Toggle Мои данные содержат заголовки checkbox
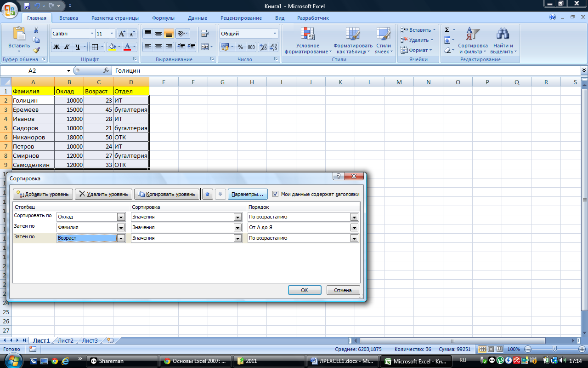The height and width of the screenshot is (368, 588). (275, 194)
